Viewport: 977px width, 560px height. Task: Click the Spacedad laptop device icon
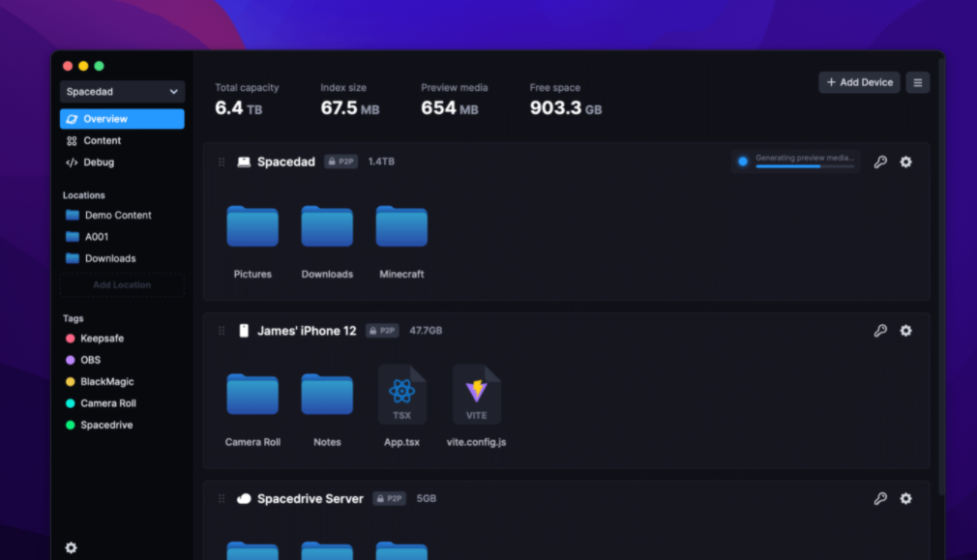(244, 162)
